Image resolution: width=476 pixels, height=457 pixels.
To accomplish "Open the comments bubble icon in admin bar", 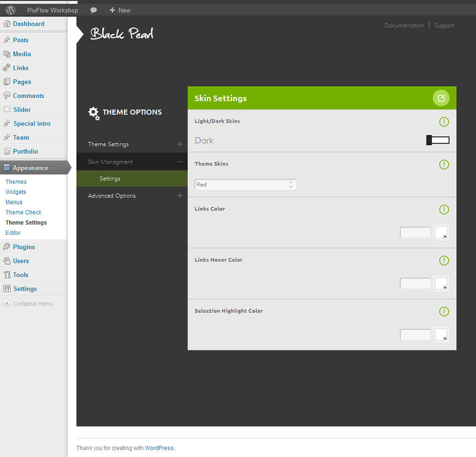I will [x=94, y=10].
